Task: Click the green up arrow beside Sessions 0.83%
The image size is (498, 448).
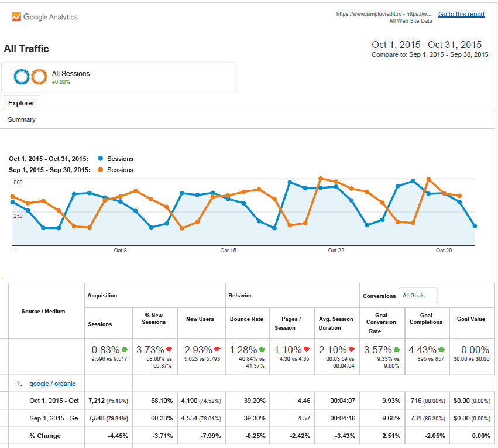Action: [124, 347]
